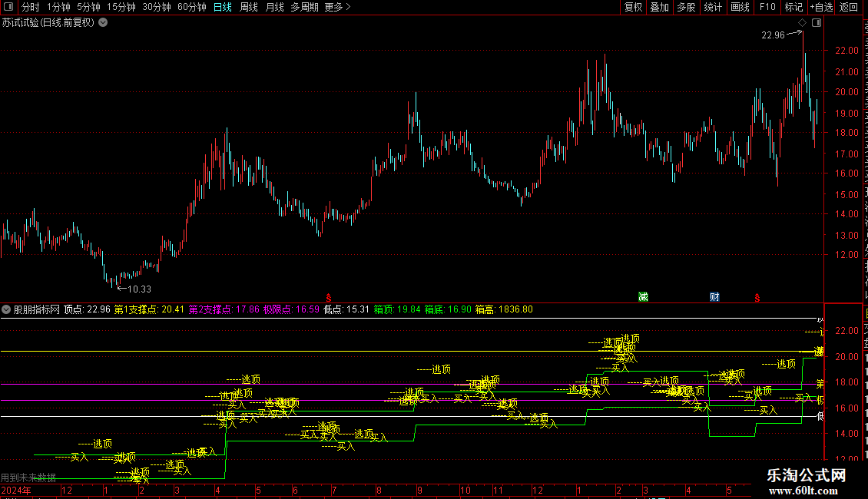The width and height of the screenshot is (868, 499).
Task: Open the 股朋指标网 indicator dropdown
Action: (x=6, y=310)
